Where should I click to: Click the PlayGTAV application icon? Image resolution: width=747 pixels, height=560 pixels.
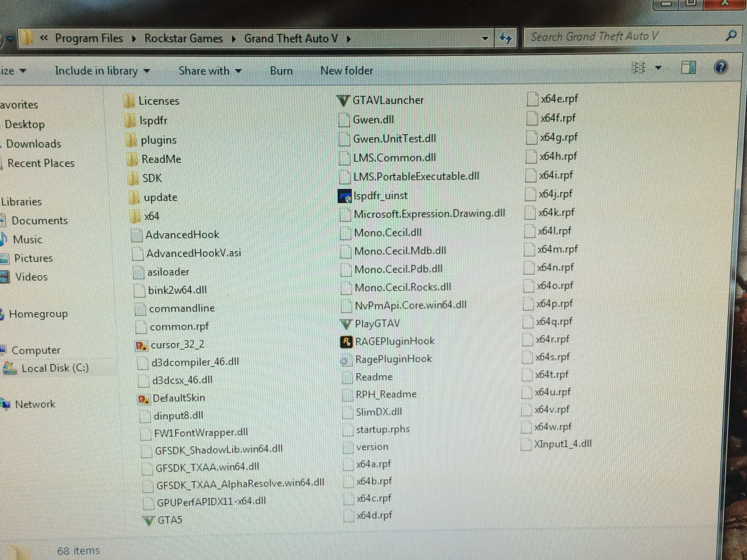coord(346,324)
